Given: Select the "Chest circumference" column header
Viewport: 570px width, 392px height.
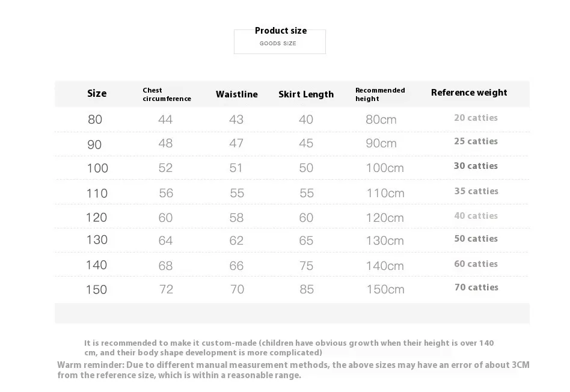Looking at the screenshot, I should (x=167, y=94).
